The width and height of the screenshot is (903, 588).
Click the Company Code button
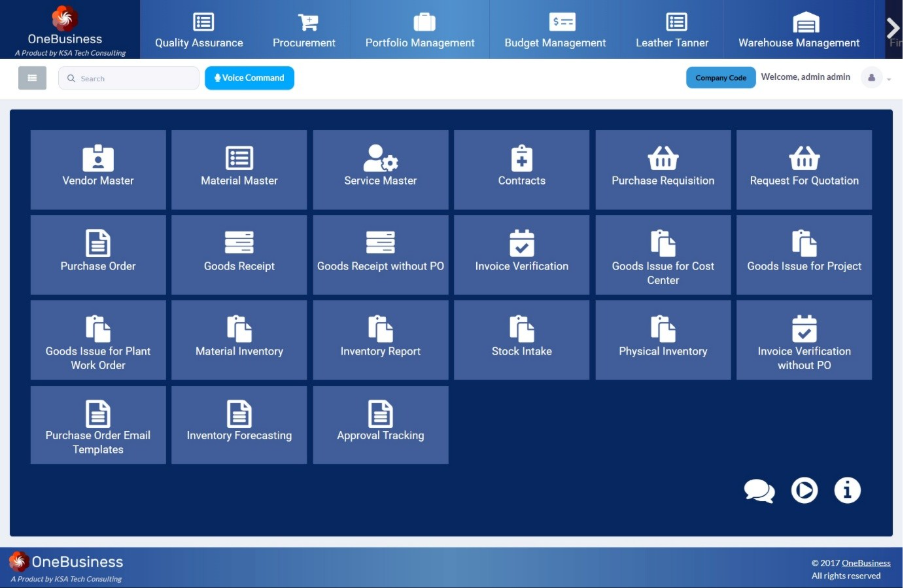pyautogui.click(x=720, y=78)
